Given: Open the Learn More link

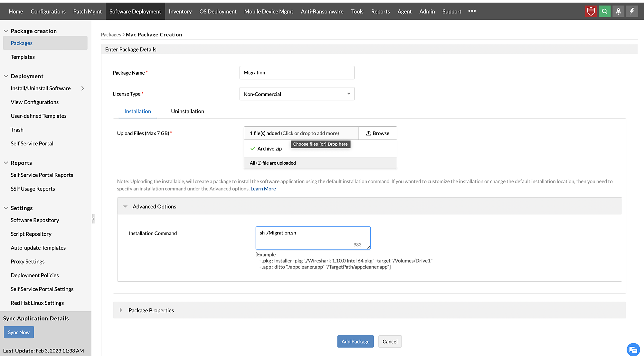Looking at the screenshot, I should [263, 188].
